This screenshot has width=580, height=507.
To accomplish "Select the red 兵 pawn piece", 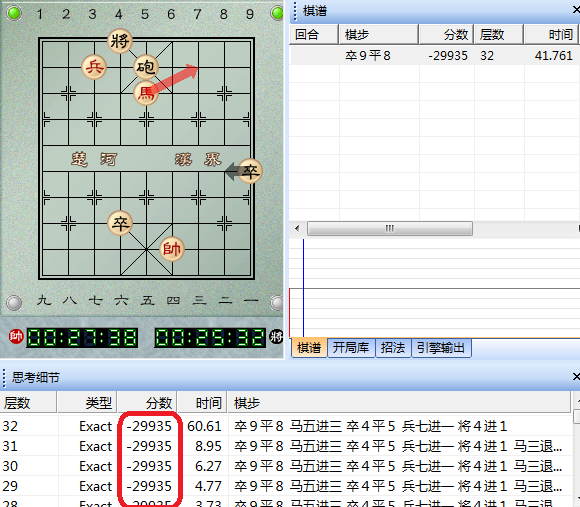I will tap(94, 67).
